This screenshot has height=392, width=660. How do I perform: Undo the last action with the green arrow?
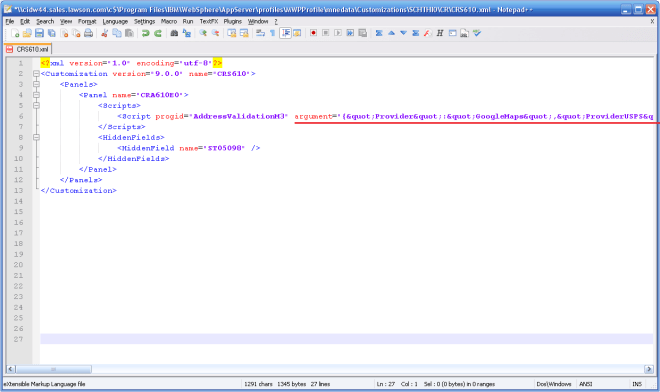click(146, 33)
